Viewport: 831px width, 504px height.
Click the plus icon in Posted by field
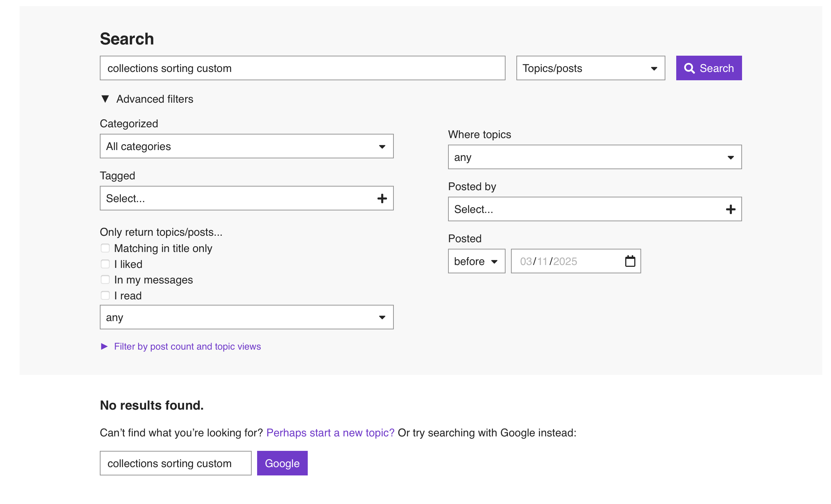pyautogui.click(x=730, y=209)
